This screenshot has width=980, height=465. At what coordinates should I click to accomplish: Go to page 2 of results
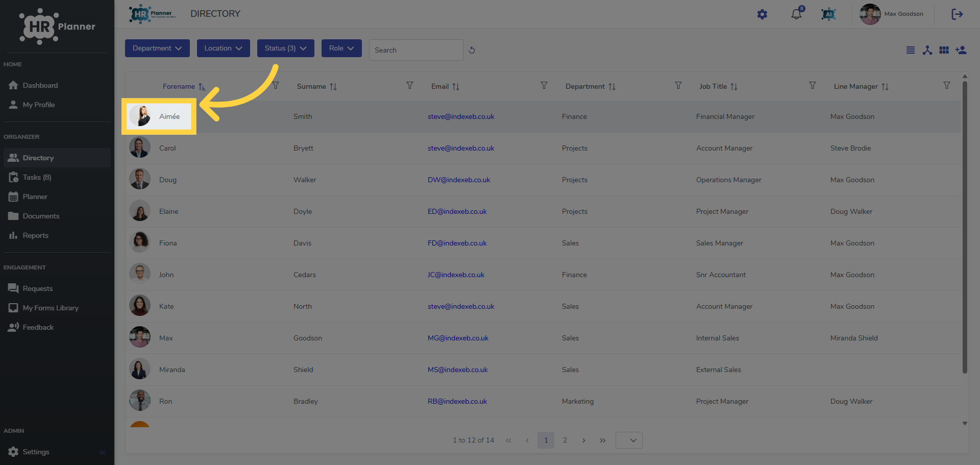[x=565, y=440]
